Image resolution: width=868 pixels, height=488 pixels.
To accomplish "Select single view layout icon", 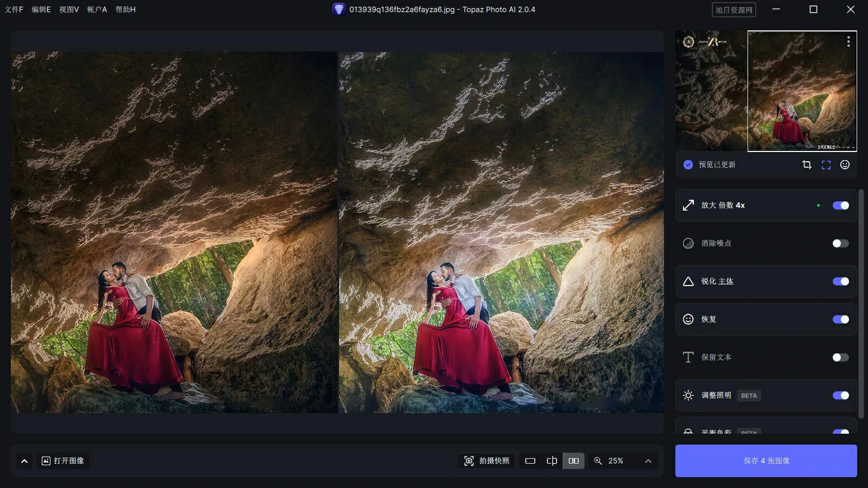I will [x=530, y=461].
